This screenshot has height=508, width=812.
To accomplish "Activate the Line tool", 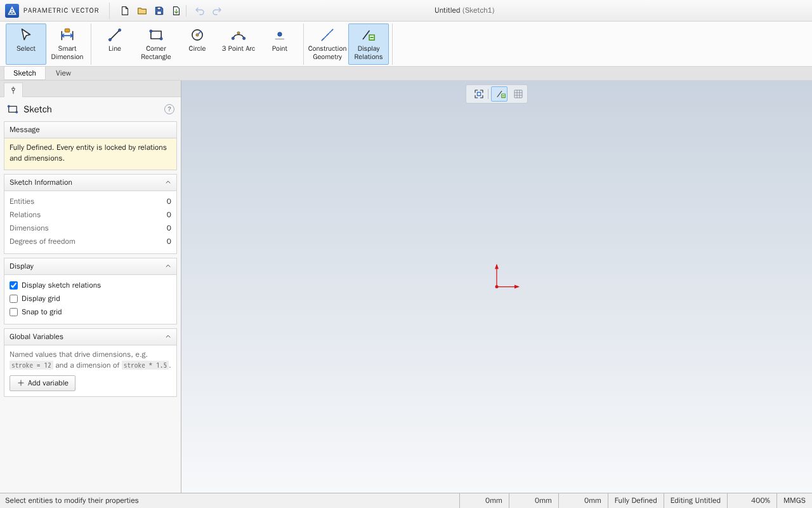I will pyautogui.click(x=115, y=44).
